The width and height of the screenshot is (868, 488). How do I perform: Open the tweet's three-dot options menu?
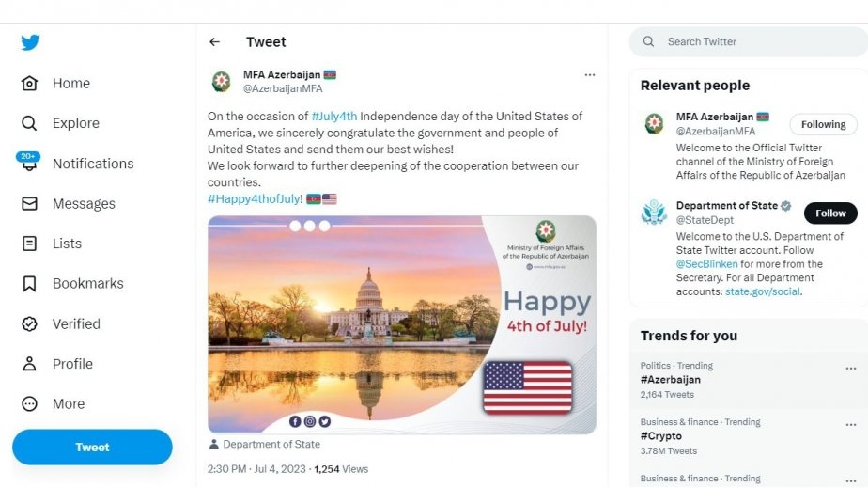[x=589, y=74]
